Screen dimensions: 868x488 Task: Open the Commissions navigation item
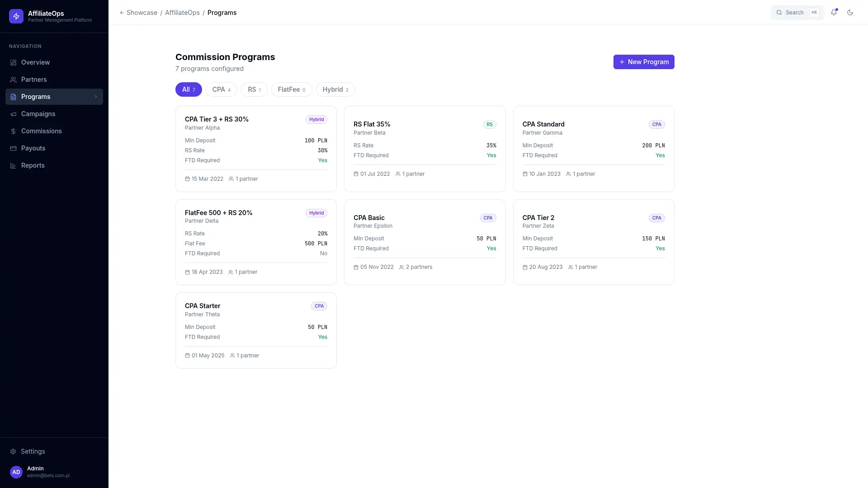point(54,131)
